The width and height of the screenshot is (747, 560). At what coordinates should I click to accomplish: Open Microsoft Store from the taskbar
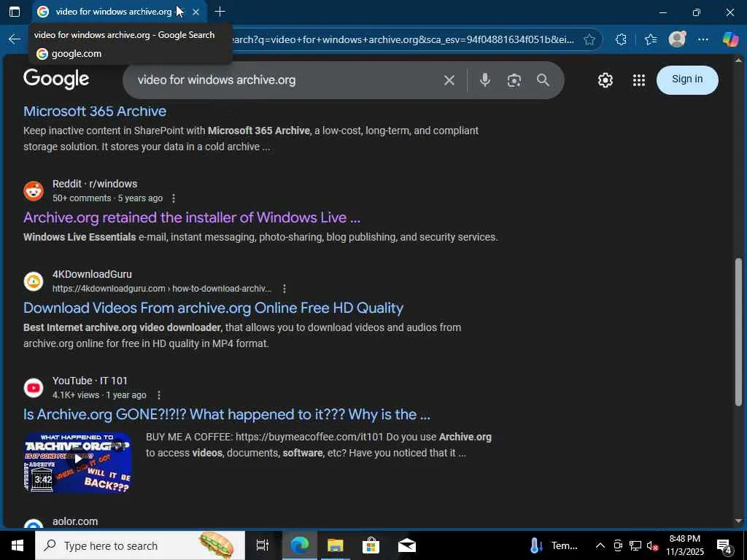click(x=371, y=545)
